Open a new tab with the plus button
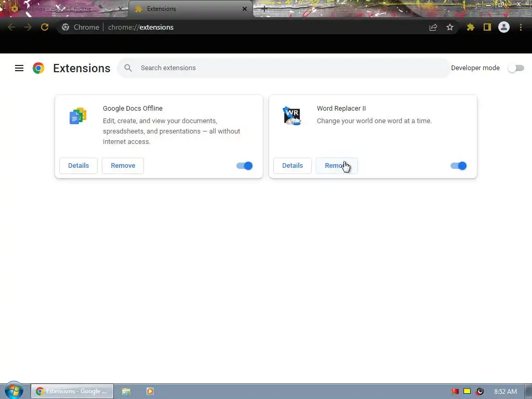This screenshot has width=532, height=399. pos(264,9)
